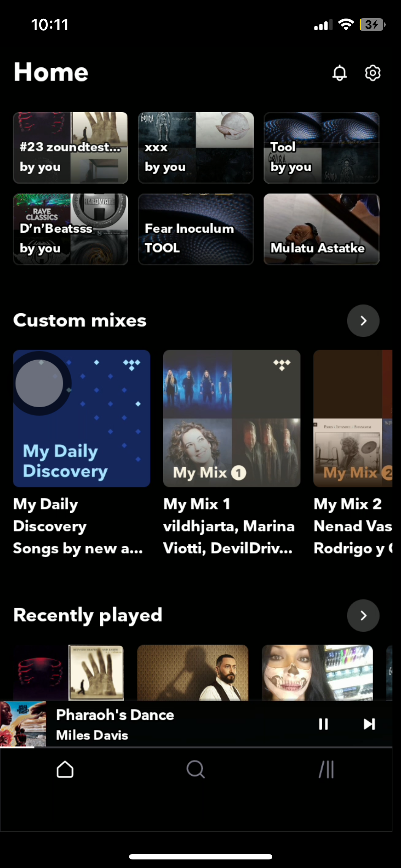Open My Daily Discovery mix cover

[x=82, y=418]
